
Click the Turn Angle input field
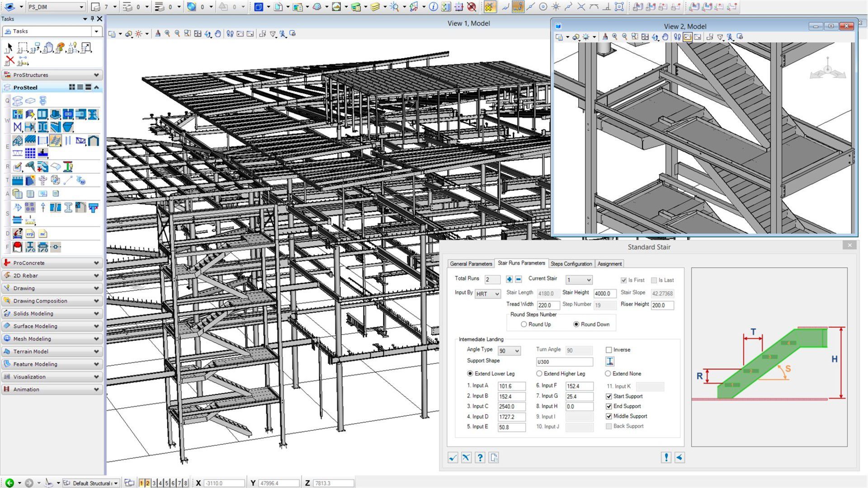pyautogui.click(x=579, y=350)
